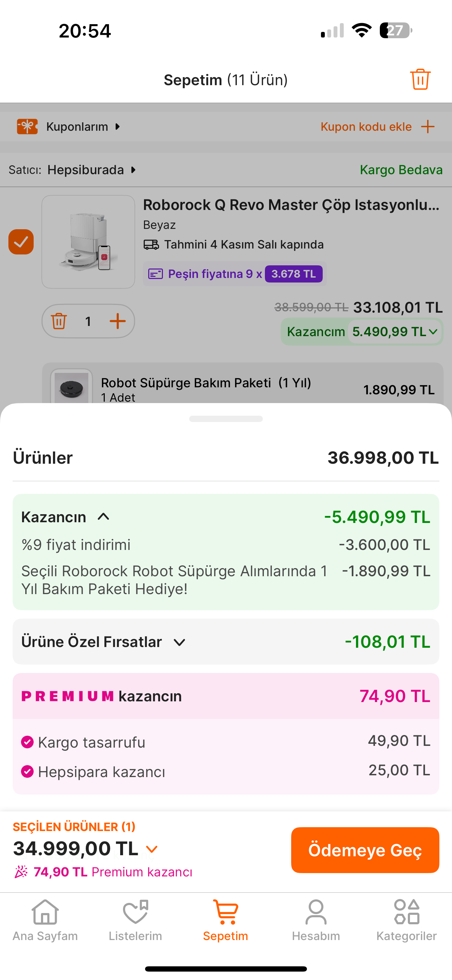The height and width of the screenshot is (980, 452).
Task: Tap the Kupon kodu ekle link
Action: [366, 126]
